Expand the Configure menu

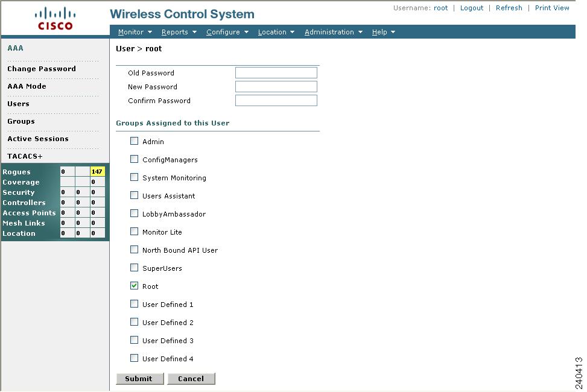tap(227, 32)
